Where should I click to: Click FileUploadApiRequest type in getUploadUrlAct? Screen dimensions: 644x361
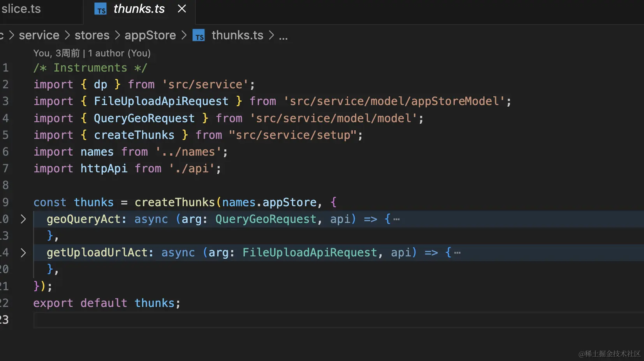click(310, 253)
